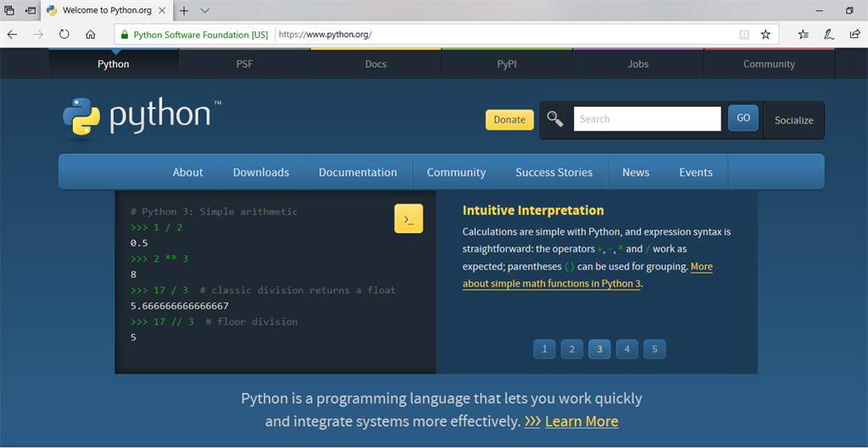Open the Success Stories menu
The image size is (868, 448).
(554, 172)
